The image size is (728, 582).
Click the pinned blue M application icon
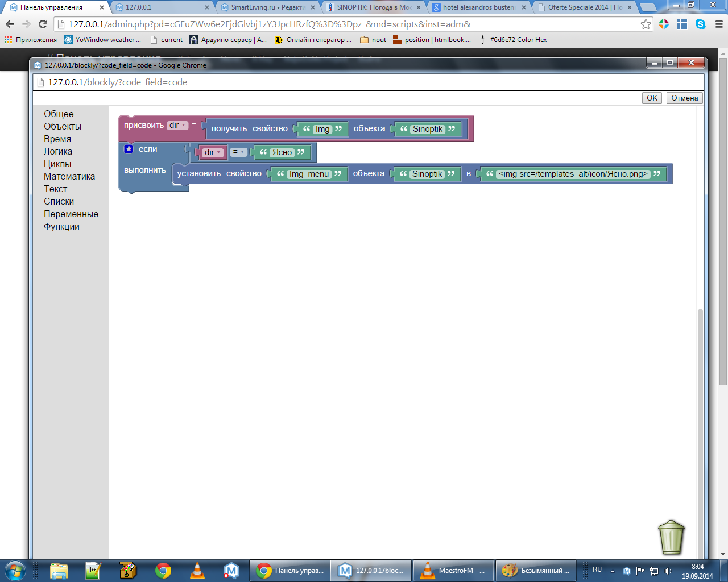231,570
